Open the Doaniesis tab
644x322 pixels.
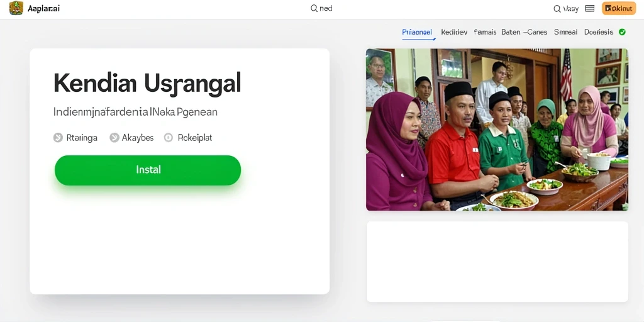(x=599, y=32)
